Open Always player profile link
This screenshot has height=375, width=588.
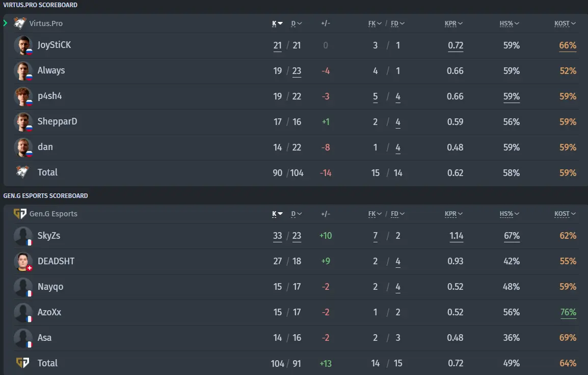click(x=51, y=70)
